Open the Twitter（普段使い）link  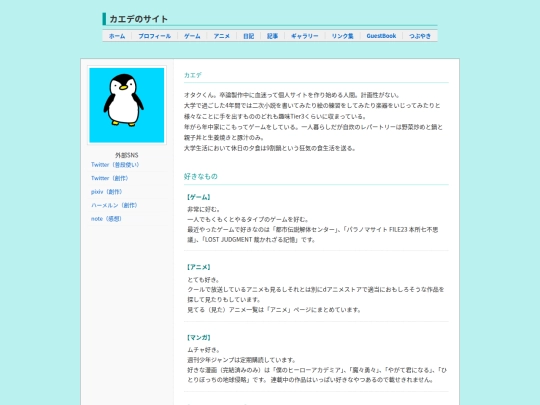(x=115, y=165)
